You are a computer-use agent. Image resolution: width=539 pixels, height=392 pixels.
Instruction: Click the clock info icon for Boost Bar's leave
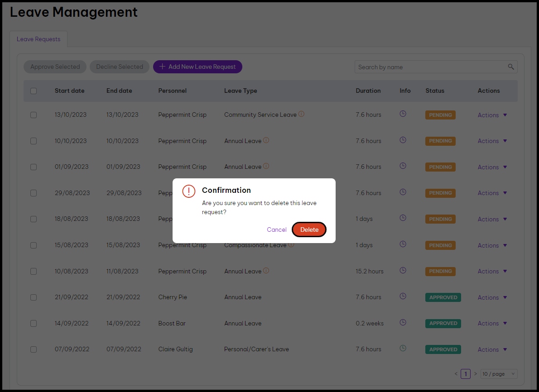(403, 323)
